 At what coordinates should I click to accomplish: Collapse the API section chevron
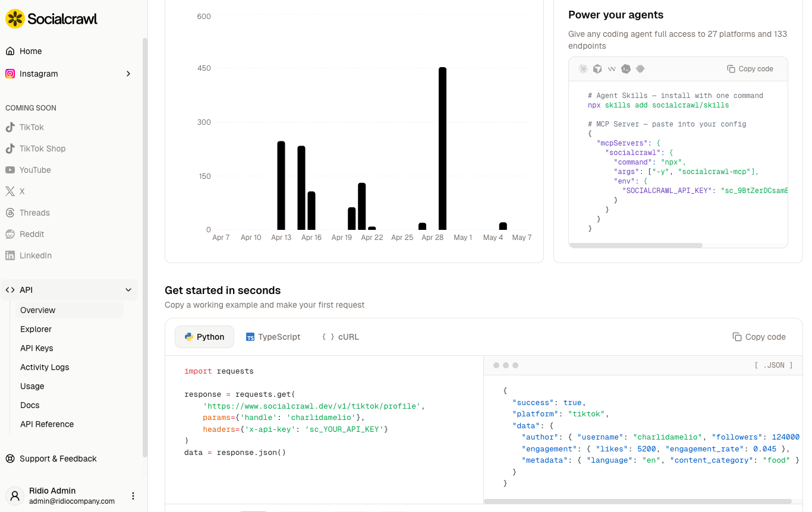[x=128, y=290]
